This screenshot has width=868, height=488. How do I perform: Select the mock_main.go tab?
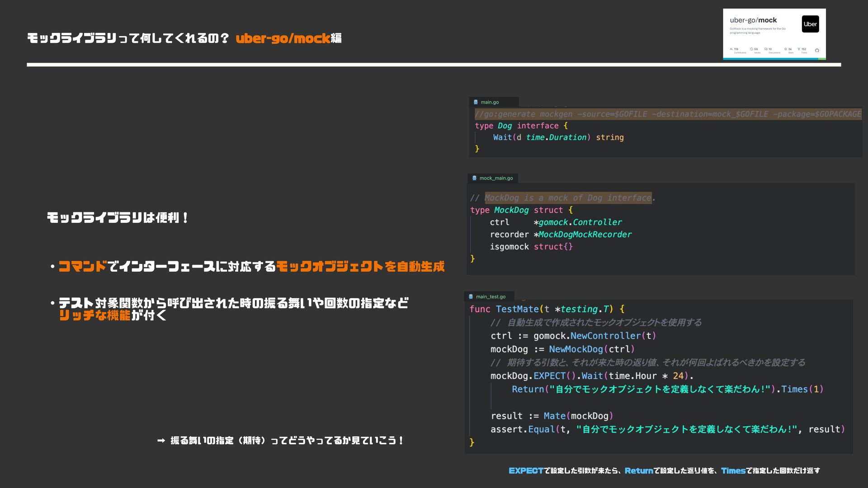pos(496,178)
